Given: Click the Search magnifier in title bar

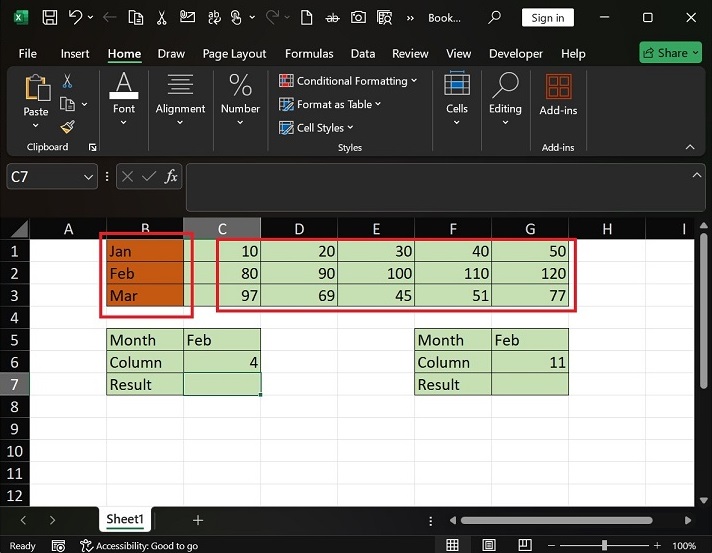Looking at the screenshot, I should pos(494,18).
